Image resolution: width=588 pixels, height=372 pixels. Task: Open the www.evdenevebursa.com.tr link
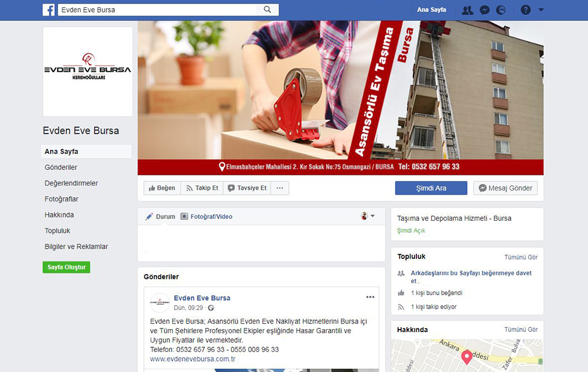(x=193, y=359)
